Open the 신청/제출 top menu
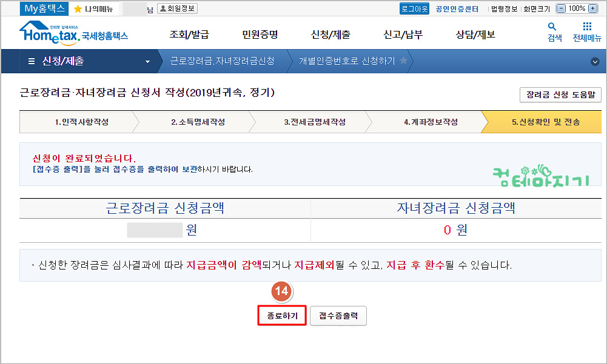607x364 pixels. [330, 35]
